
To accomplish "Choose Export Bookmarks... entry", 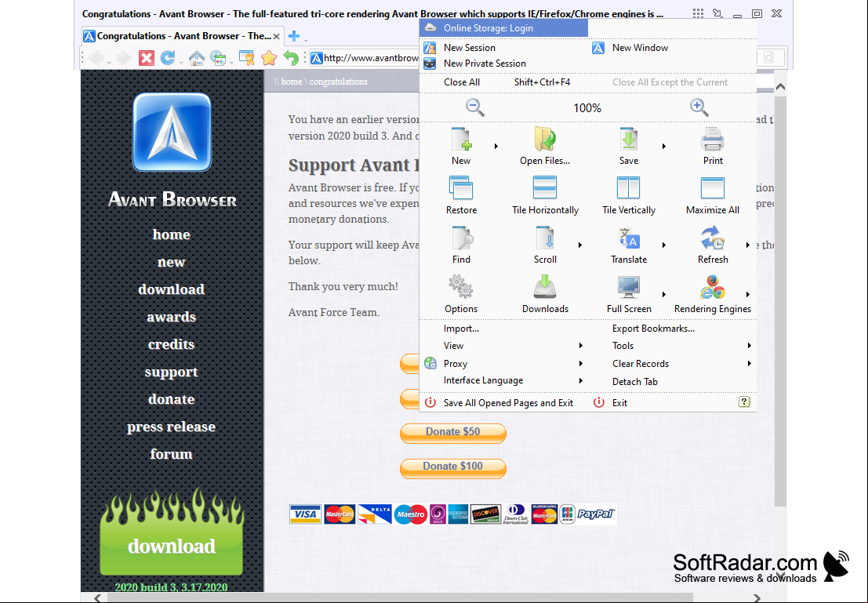I will pos(673,329).
